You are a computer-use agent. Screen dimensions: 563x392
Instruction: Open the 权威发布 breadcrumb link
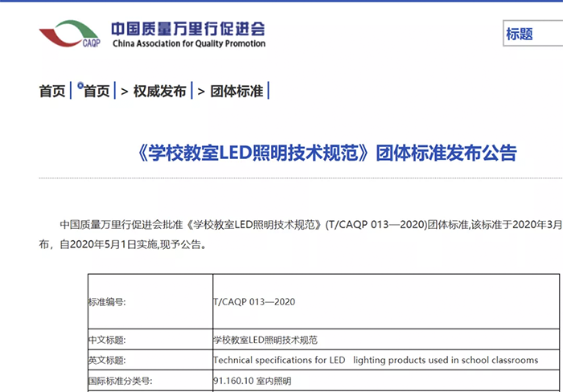pos(159,92)
